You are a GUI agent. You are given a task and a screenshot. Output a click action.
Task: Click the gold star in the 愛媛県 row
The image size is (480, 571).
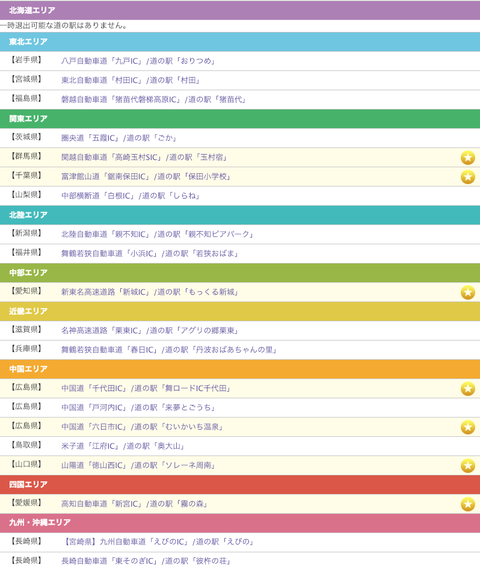(x=468, y=504)
